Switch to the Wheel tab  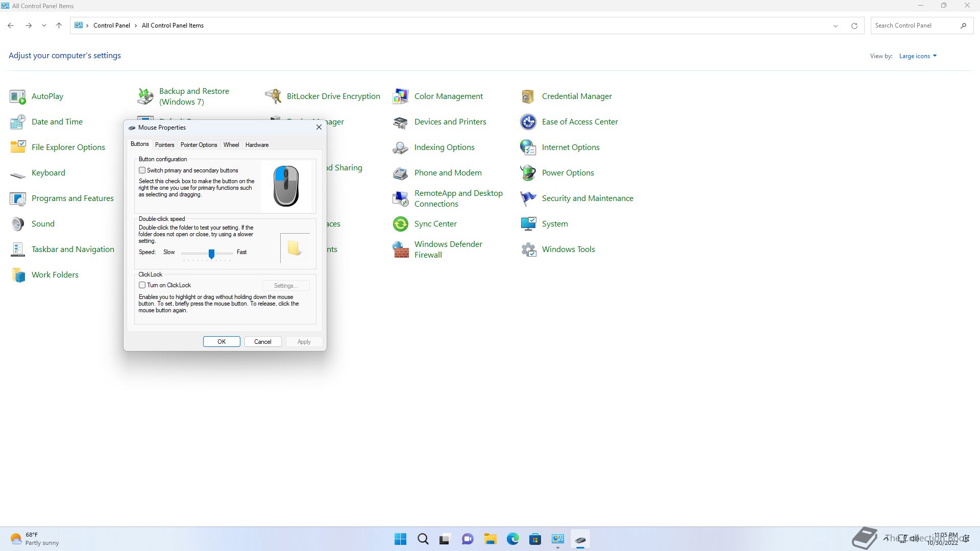231,145
